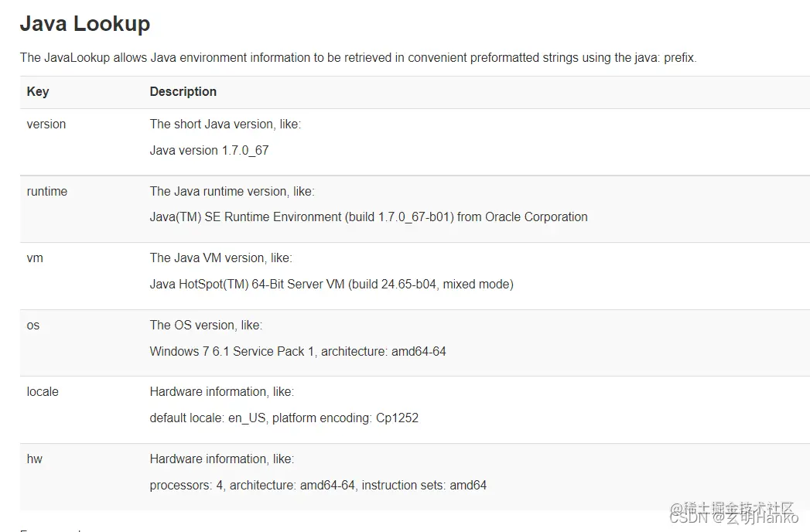Click the Description column header
This screenshot has width=810, height=532.
click(x=183, y=91)
